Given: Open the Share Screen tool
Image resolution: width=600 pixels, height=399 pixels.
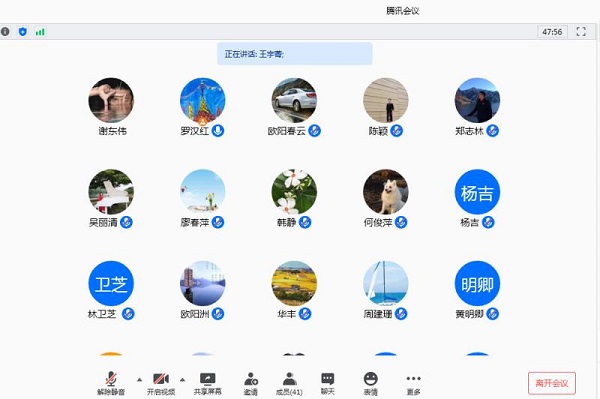Looking at the screenshot, I should (207, 384).
